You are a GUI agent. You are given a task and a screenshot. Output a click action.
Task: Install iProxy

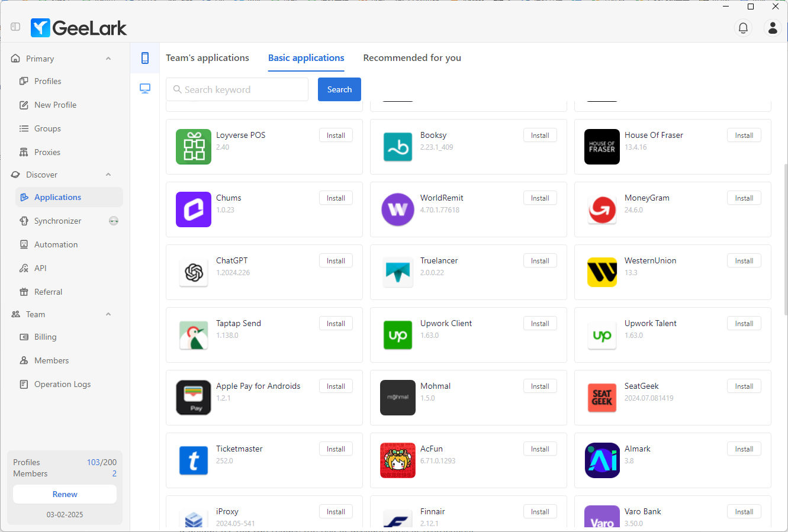(336, 512)
